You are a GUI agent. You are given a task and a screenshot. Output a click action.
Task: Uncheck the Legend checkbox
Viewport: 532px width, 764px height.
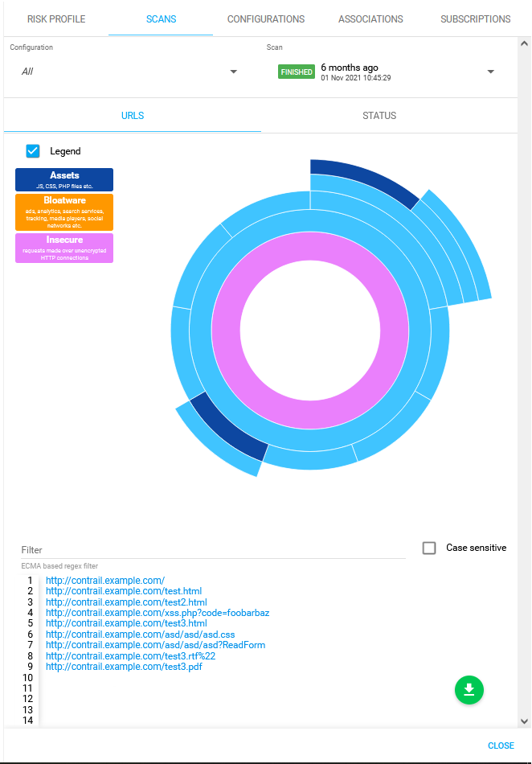tap(33, 151)
